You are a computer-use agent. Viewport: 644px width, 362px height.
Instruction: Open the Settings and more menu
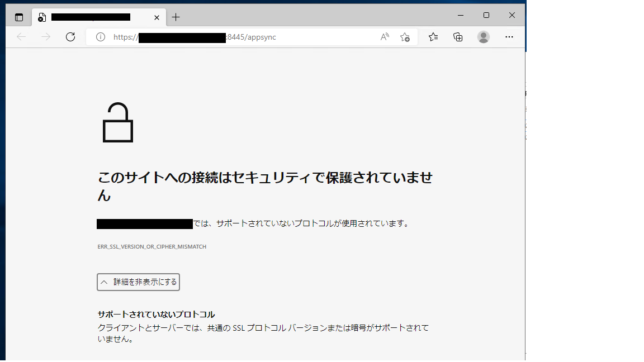pos(509,37)
